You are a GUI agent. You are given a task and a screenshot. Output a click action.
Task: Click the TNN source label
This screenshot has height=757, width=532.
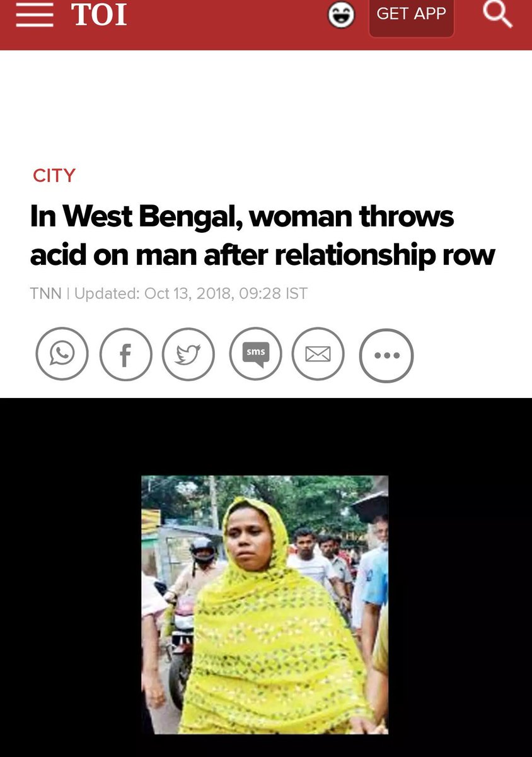pyautogui.click(x=45, y=293)
